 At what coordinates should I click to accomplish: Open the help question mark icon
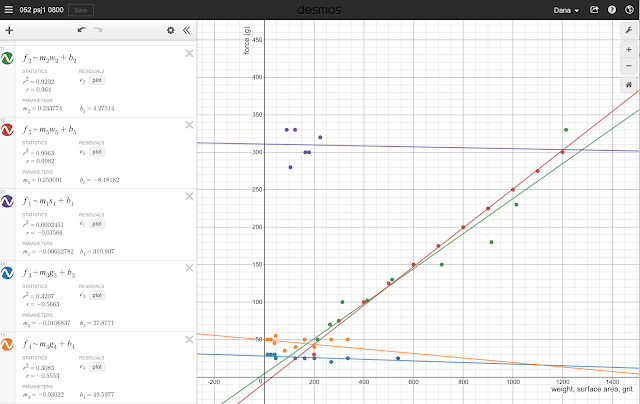tap(612, 9)
